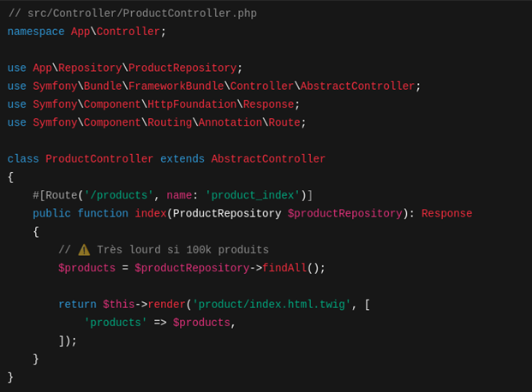Click the extends keyword
532x392 pixels.
click(182, 158)
